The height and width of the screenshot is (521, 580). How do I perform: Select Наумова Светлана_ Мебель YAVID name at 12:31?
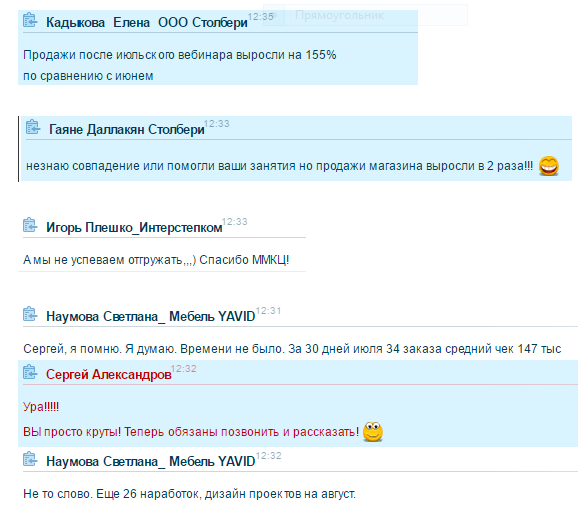coord(150,316)
